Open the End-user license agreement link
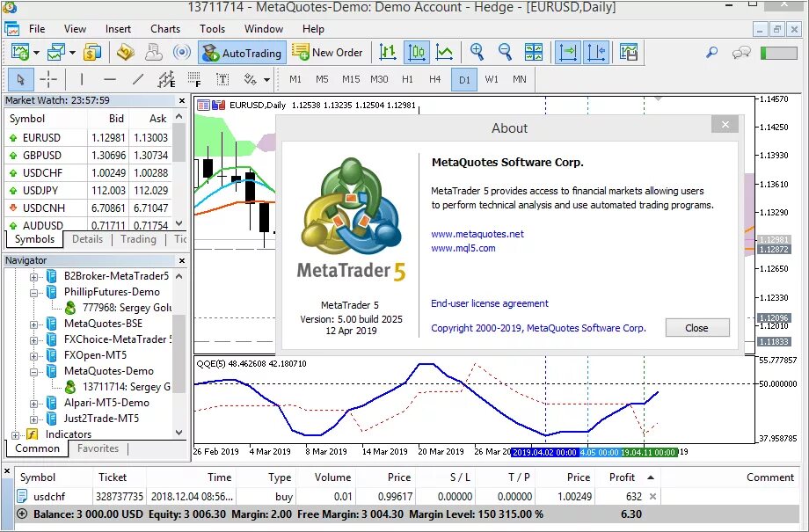Image resolution: width=809 pixels, height=532 pixels. [x=490, y=303]
